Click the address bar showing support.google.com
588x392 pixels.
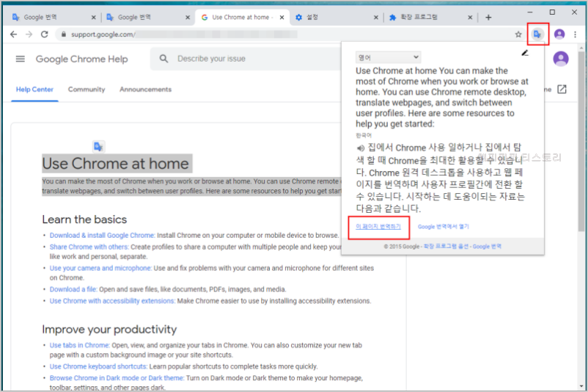(285, 35)
